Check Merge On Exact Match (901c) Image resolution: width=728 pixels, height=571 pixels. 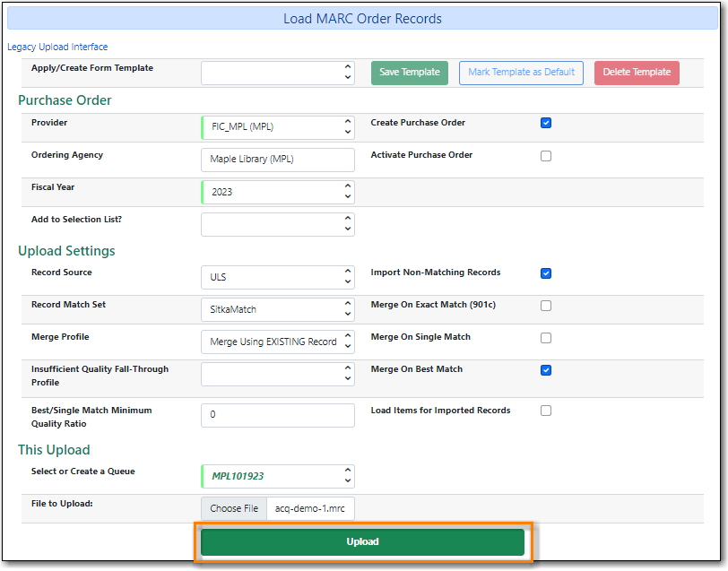click(x=546, y=306)
